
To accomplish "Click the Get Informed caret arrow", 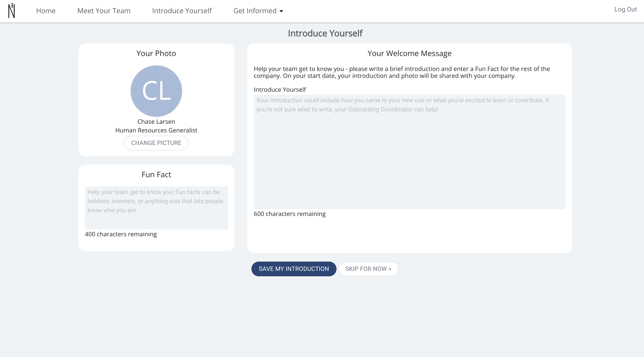I will 281,11.
